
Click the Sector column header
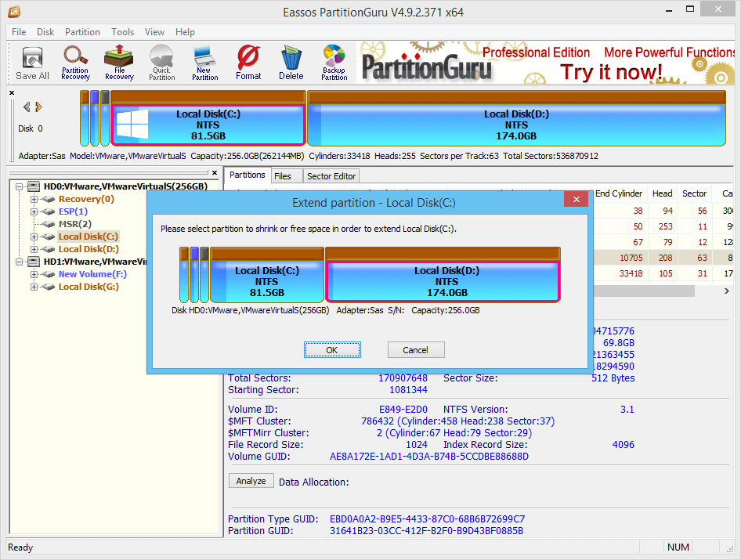694,193
